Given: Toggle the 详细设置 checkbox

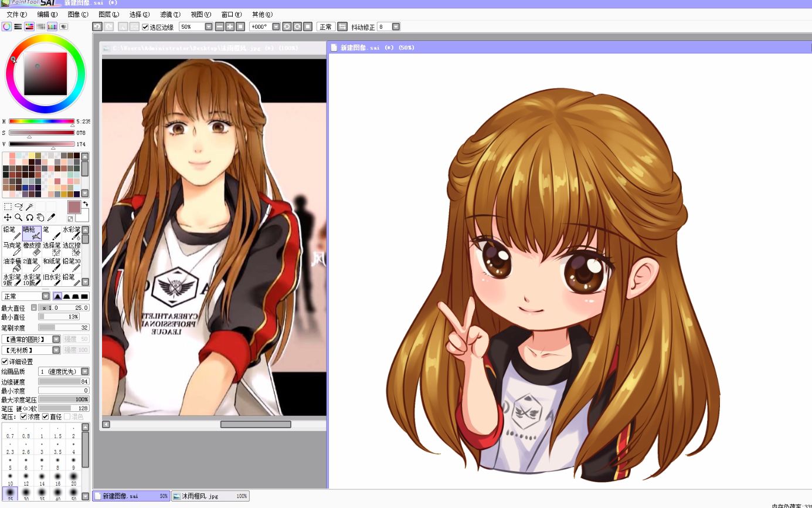Looking at the screenshot, I should click(x=5, y=361).
